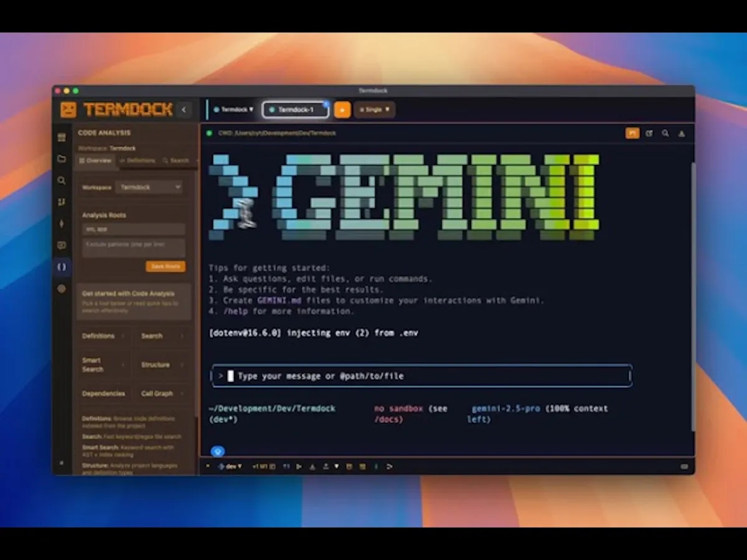Click the diamond-shaped icon in the activity bar
Screen dimensions: 747x560
point(62,223)
